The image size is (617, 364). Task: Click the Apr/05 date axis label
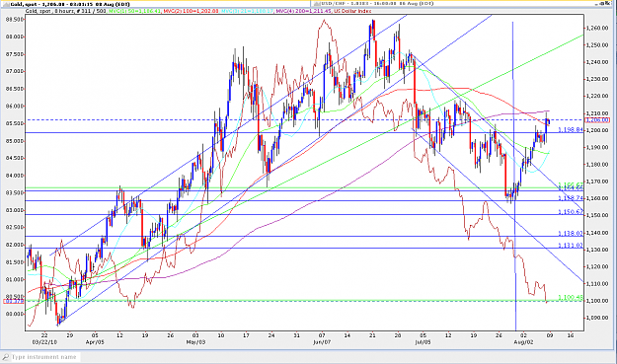pos(95,342)
